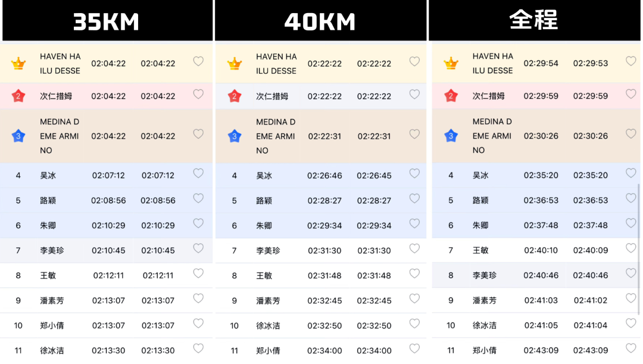Like 朱卿 using heart in 全程 panel
The height and width of the screenshot is (364, 643).
point(630,223)
